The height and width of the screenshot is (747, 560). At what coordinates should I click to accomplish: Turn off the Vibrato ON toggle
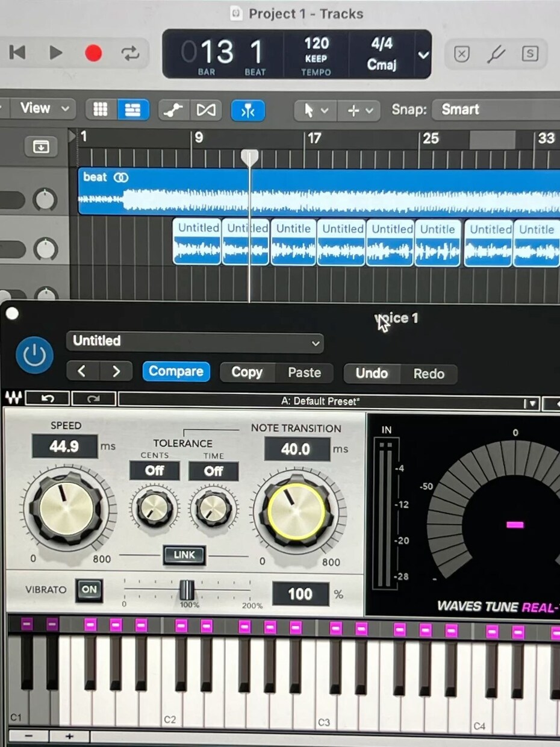[x=89, y=591]
